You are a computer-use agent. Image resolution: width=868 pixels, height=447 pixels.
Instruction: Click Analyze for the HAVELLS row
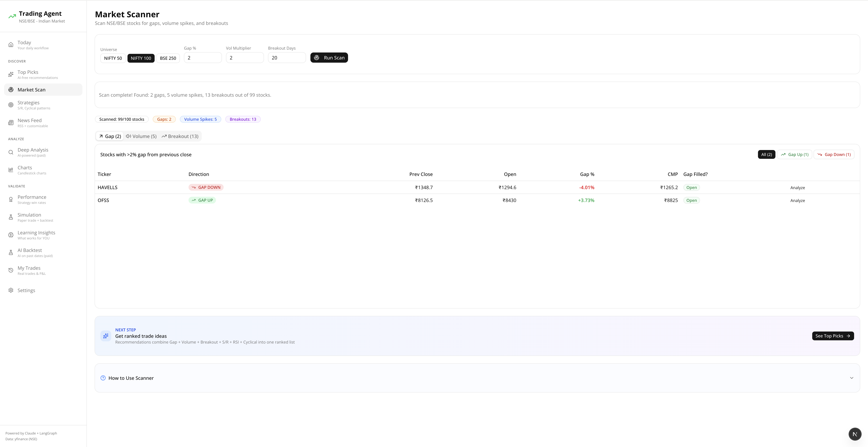798,187
